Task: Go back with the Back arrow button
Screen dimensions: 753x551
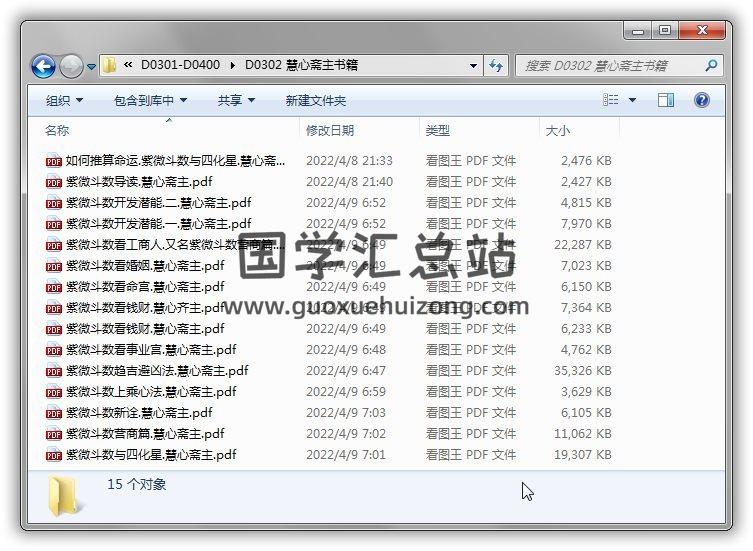Action: [44, 66]
